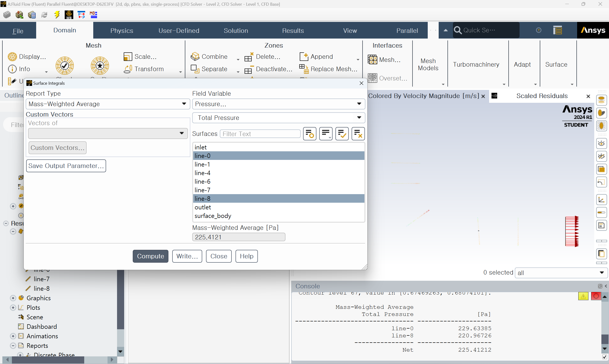The width and height of the screenshot is (609, 364).
Task: Expand the Graphics tree node
Action: [13, 298]
